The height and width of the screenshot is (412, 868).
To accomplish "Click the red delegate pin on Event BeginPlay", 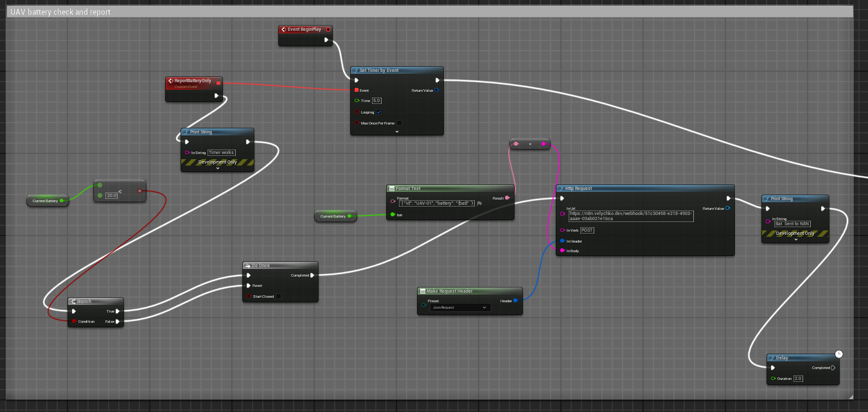I will 328,30.
